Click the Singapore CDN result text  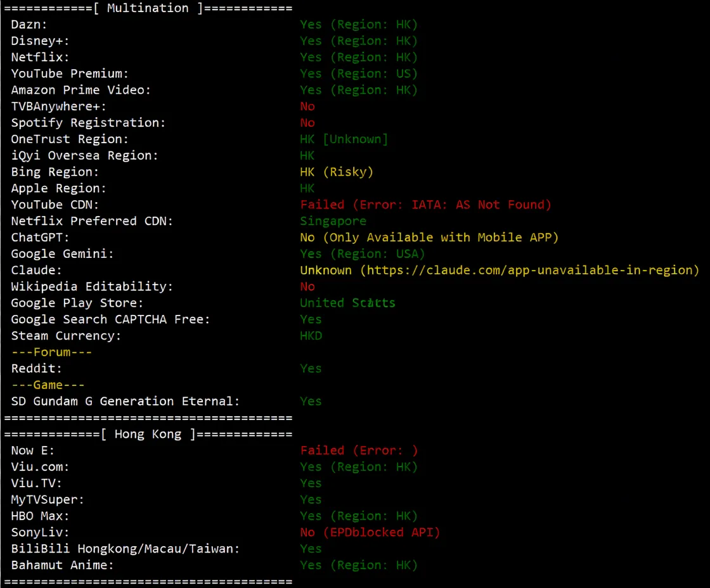point(333,221)
